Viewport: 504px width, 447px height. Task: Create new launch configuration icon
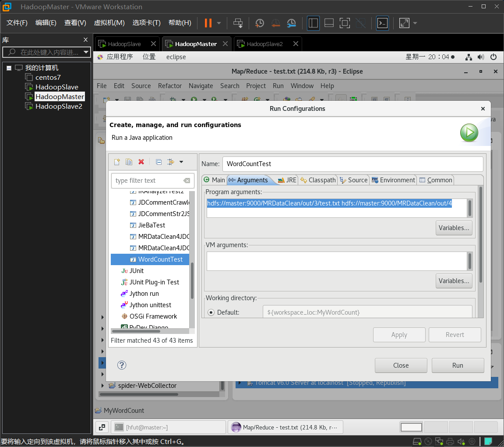[x=117, y=162]
